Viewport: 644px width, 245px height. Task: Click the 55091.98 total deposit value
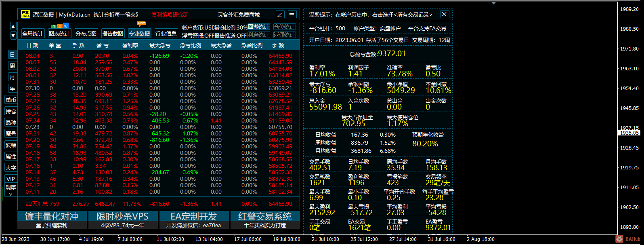(x=325, y=107)
